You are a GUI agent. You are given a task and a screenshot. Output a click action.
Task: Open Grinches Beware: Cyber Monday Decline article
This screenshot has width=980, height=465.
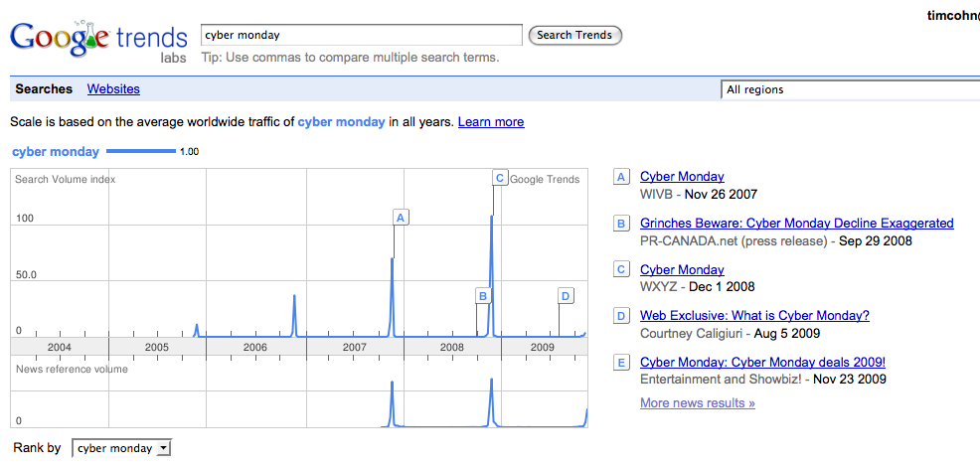796,224
